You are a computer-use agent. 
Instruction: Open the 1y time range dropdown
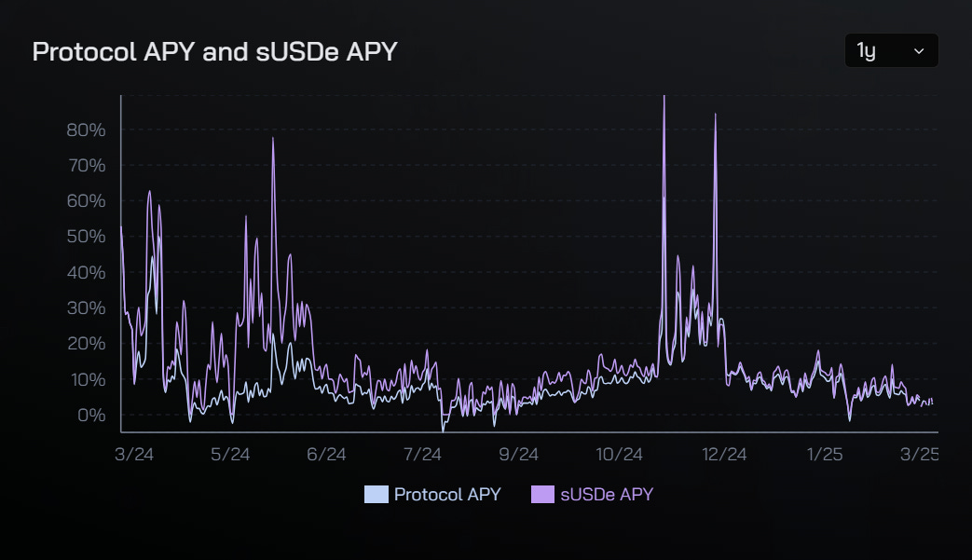pos(892,50)
